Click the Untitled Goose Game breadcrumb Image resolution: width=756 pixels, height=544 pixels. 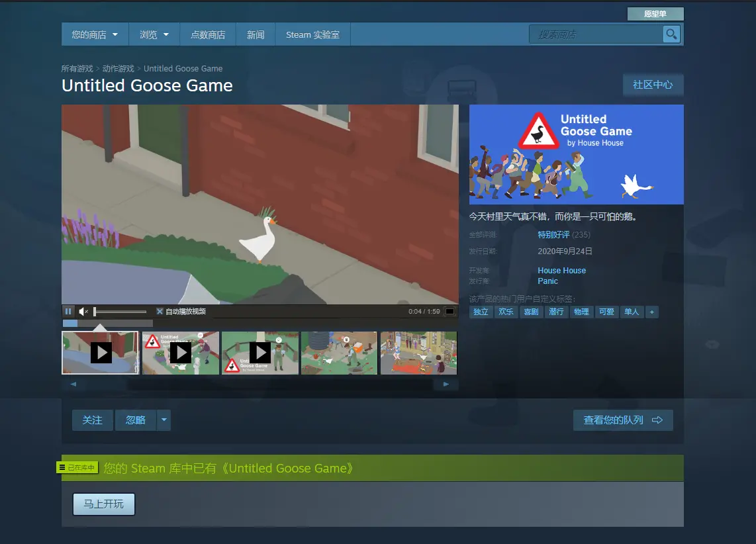[183, 68]
